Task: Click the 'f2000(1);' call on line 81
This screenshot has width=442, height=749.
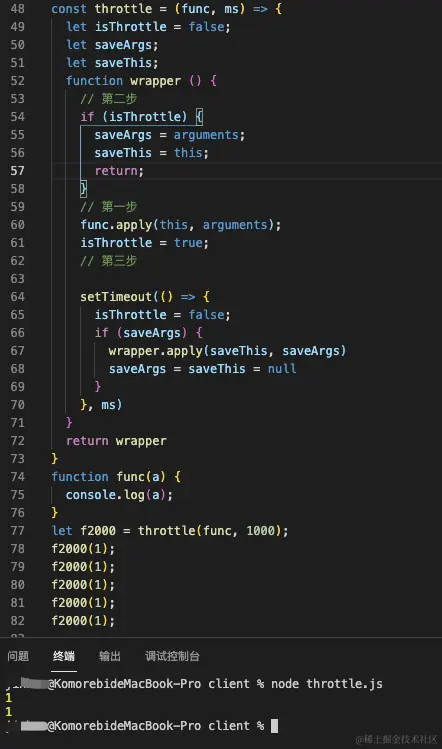Action: pos(83,602)
